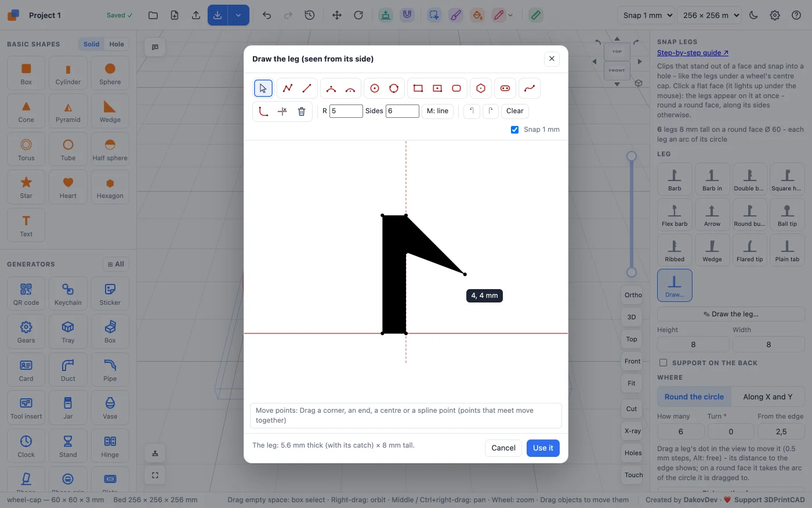Screen dimensions: 812x508
Task: Open the generators All filter
Action: point(116,264)
